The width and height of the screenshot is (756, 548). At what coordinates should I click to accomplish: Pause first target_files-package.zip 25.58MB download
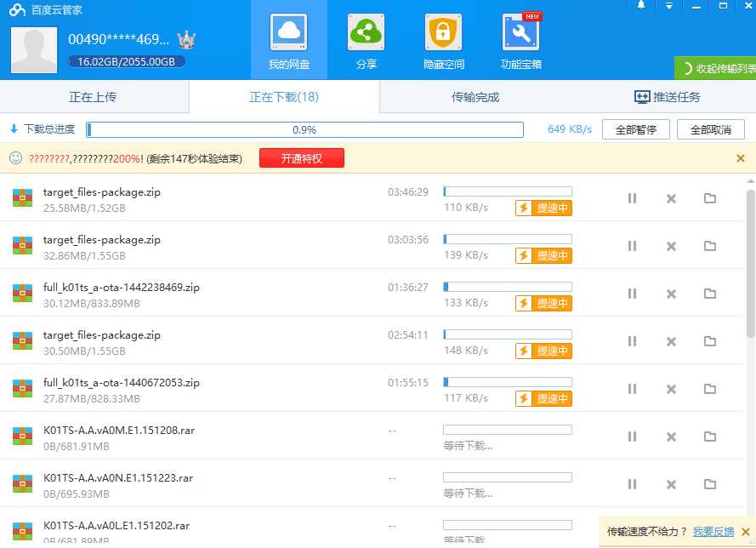[632, 198]
